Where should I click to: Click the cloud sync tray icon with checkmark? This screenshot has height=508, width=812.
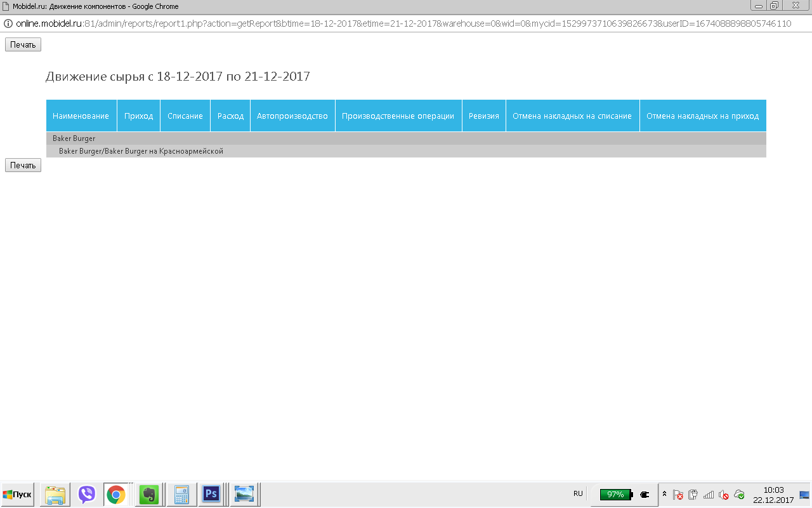[739, 495]
